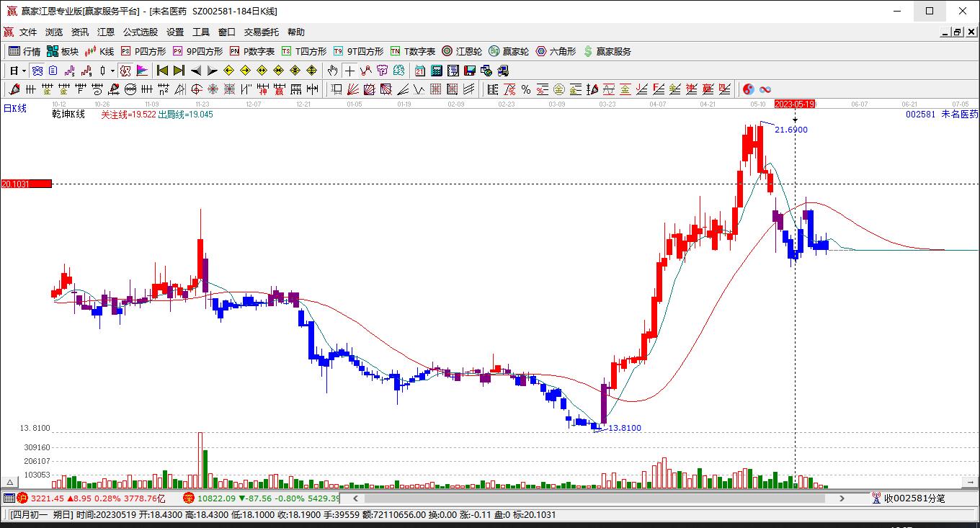Expand the volume panel triangle button
This screenshot has height=528, width=980.
pos(9,482)
